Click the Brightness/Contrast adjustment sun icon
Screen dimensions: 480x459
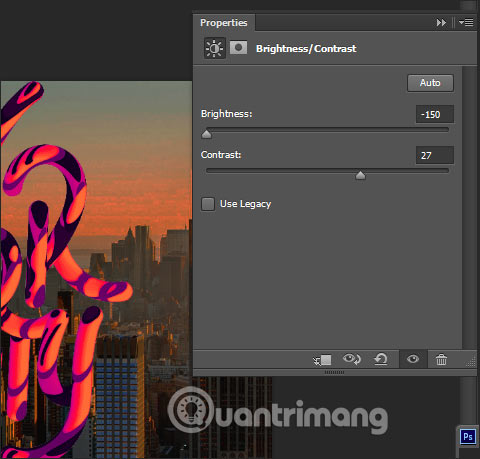214,48
